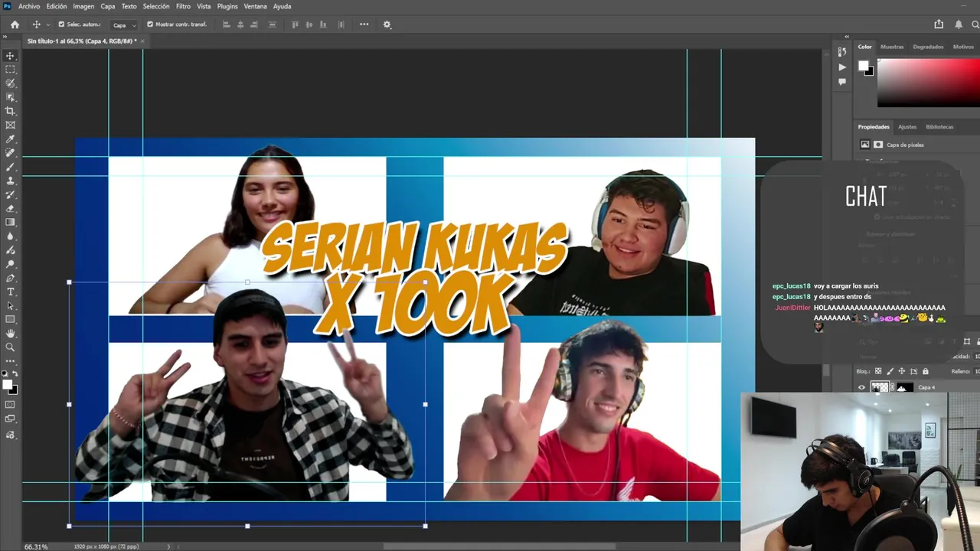
Task: Select the Eyedropper tool
Action: 10,139
